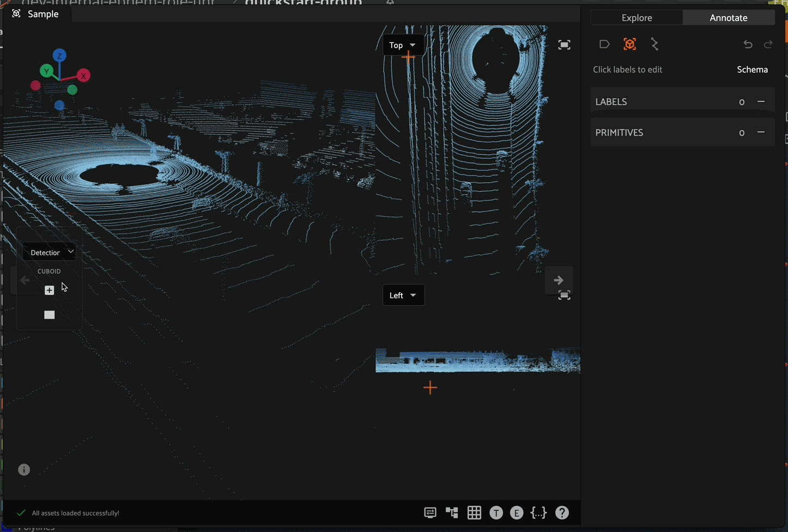
Task: Switch to the Annotate tab
Action: [729, 17]
